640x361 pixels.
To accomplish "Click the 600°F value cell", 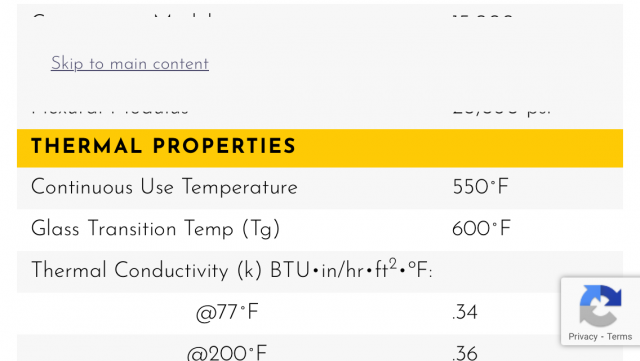I will [x=481, y=229].
